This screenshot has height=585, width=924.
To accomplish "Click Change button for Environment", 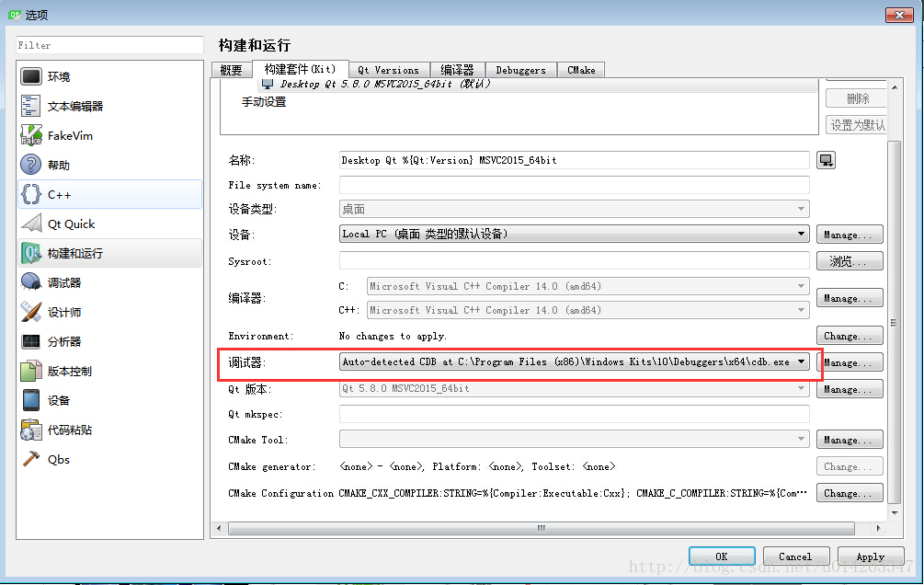I will pos(850,336).
